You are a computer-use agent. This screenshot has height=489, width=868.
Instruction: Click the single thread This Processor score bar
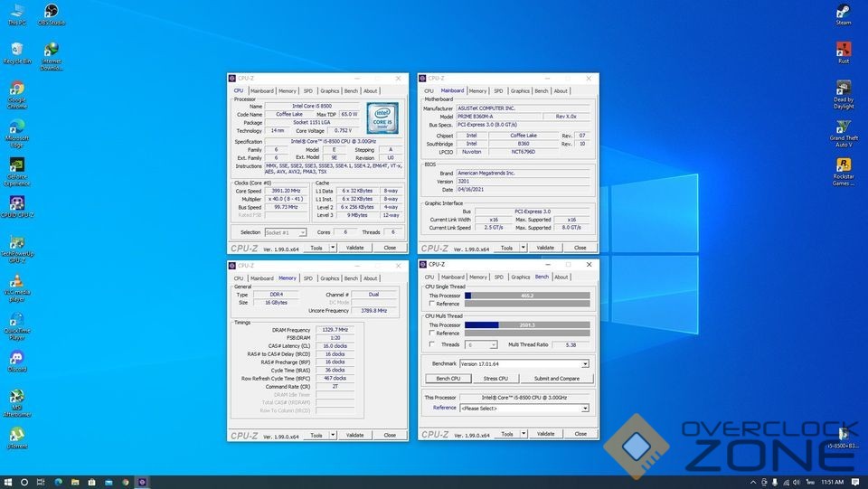(527, 296)
